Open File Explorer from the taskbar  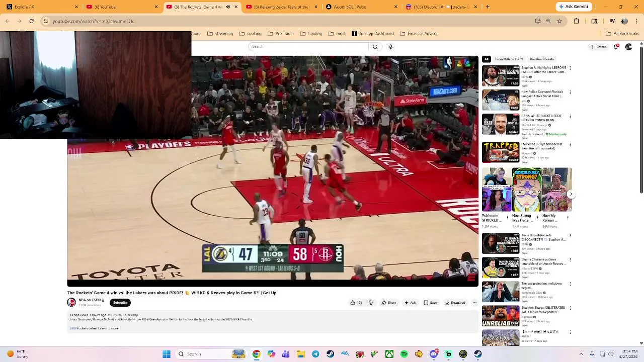(301, 354)
